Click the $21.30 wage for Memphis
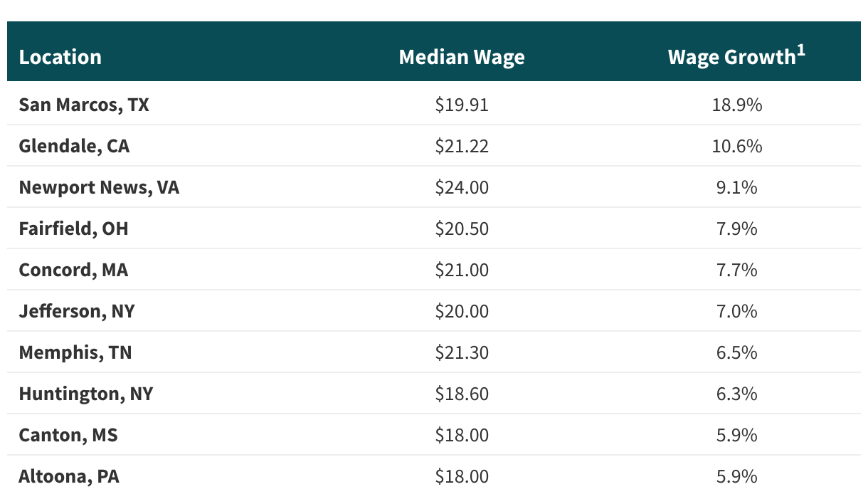The width and height of the screenshot is (868, 504). 462,353
